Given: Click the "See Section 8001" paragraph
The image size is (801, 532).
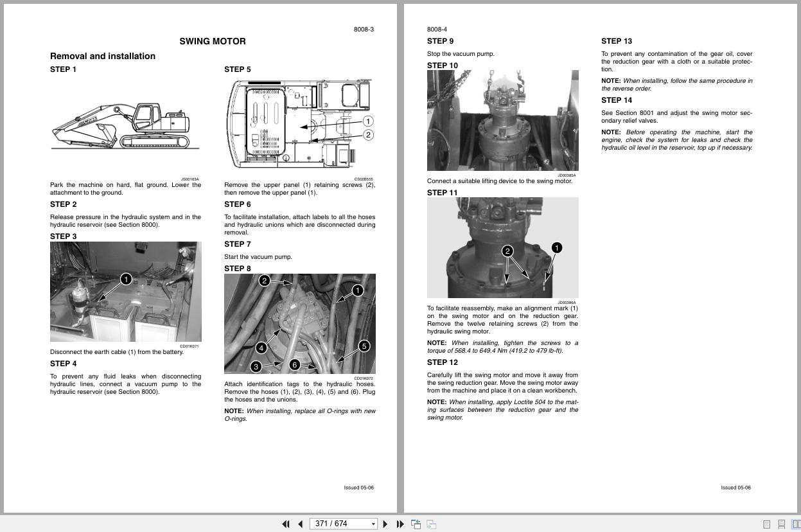Looking at the screenshot, I should pyautogui.click(x=677, y=117).
